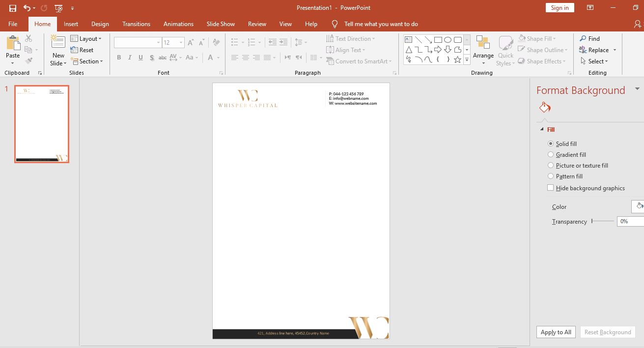This screenshot has width=644, height=348.
Task: Click the Fill paint bucket tab icon
Action: click(x=545, y=108)
